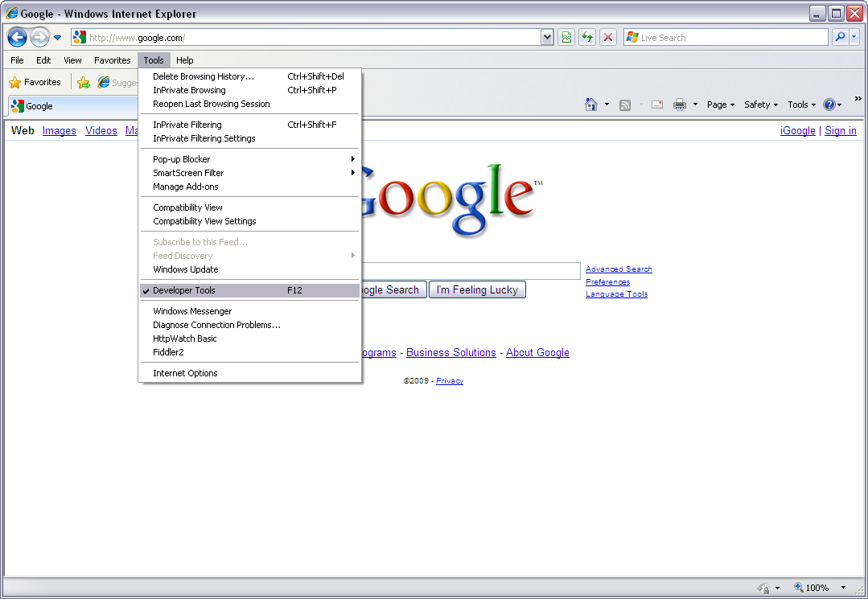The height and width of the screenshot is (599, 868).
Task: Open the Business Solutions link
Action: 451,353
